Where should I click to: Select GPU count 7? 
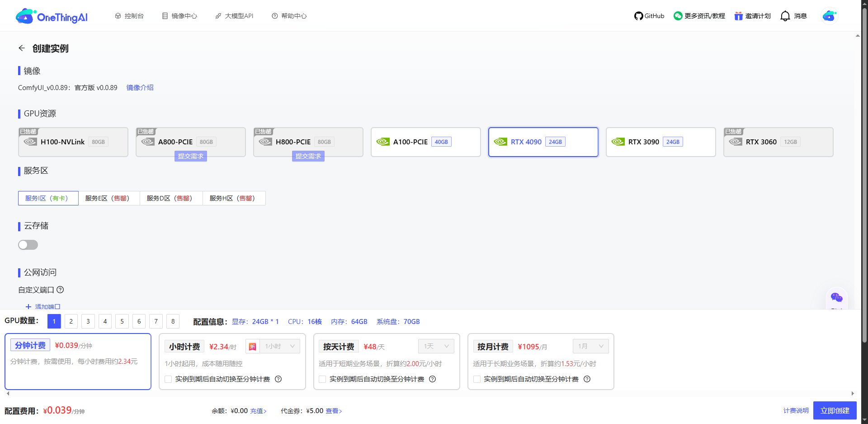click(x=156, y=321)
